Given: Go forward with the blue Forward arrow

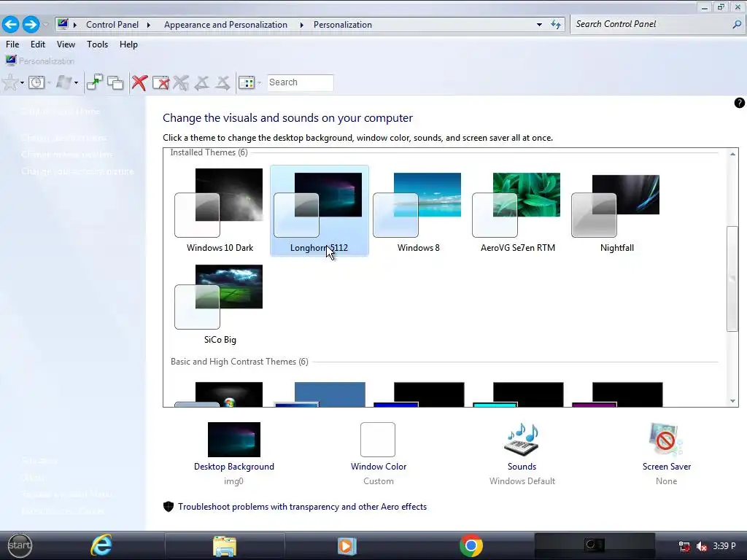Looking at the screenshot, I should pyautogui.click(x=31, y=24).
